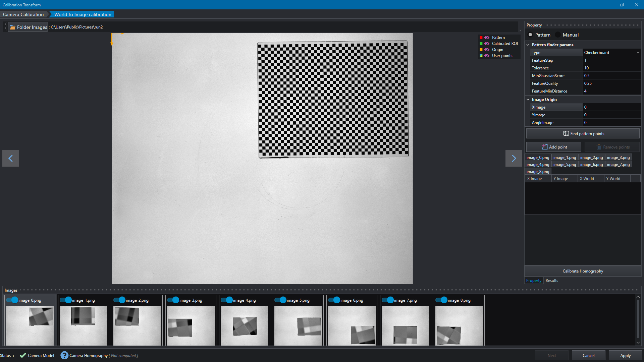Click the toolbar overflow arrow near Property

(520, 30)
